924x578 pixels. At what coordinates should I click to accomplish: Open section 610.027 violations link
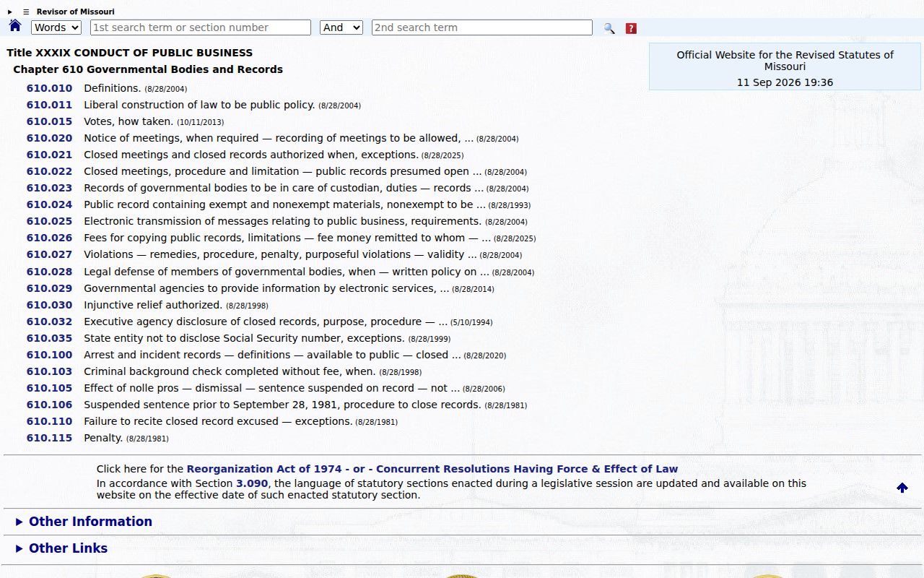click(49, 254)
